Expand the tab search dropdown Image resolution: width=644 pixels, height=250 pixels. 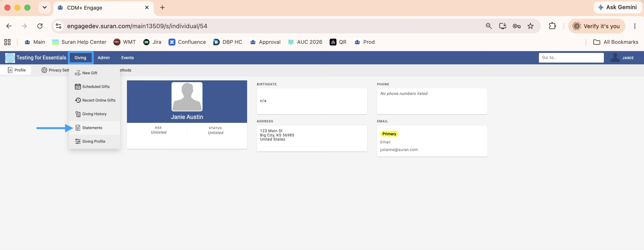[45, 8]
